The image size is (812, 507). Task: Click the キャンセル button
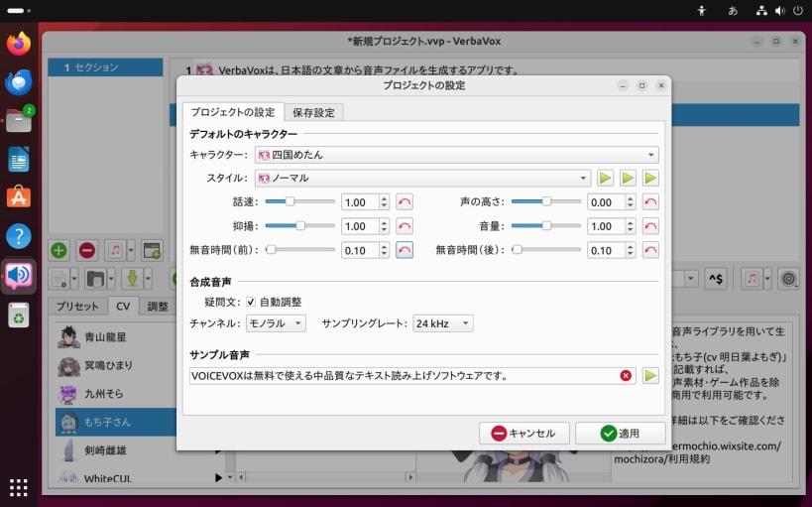pos(524,433)
